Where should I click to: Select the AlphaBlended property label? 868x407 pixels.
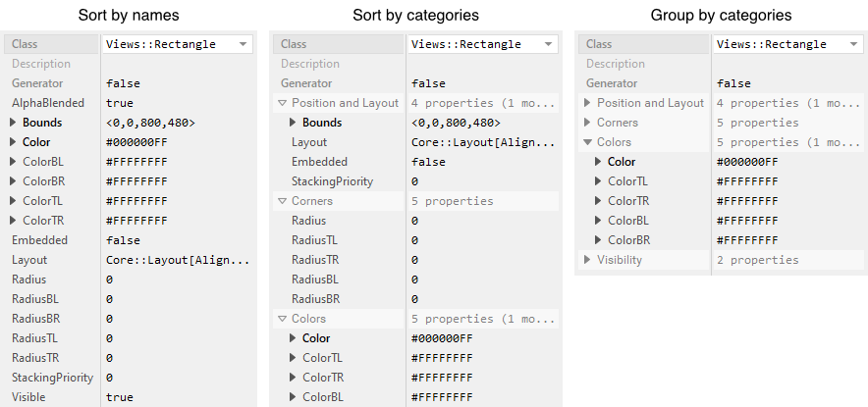[x=47, y=103]
